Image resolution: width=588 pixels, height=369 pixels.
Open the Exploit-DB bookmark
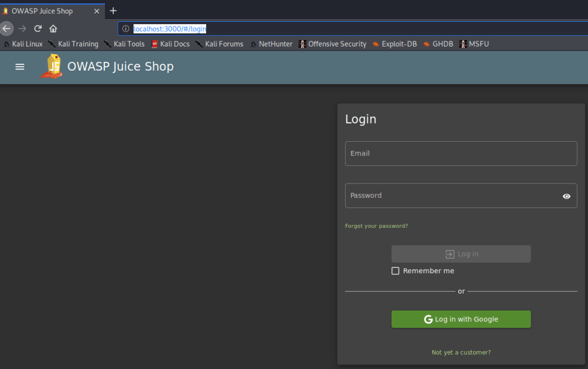[394, 44]
